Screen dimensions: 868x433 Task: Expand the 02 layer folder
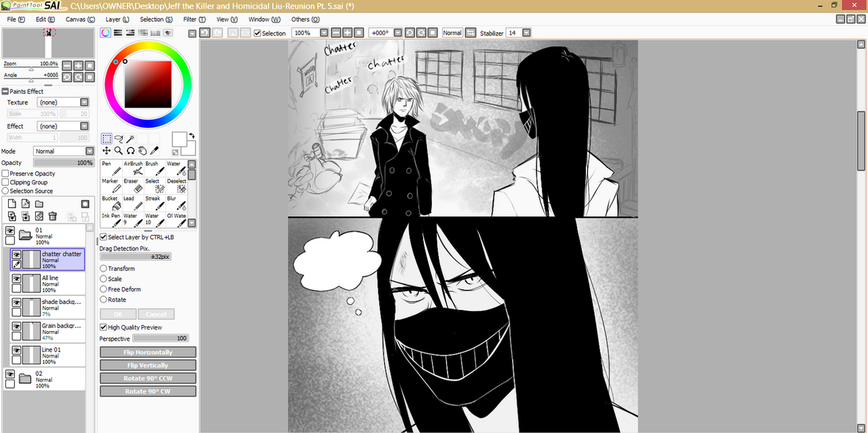point(26,379)
